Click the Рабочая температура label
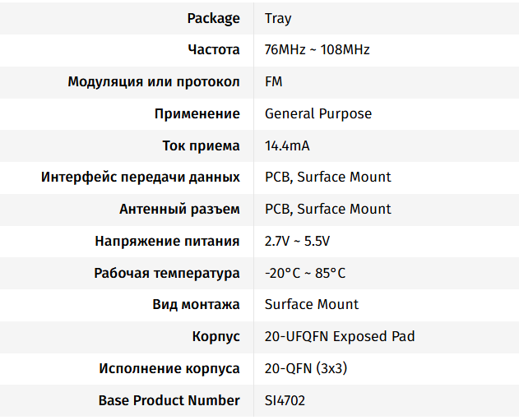 click(167, 273)
